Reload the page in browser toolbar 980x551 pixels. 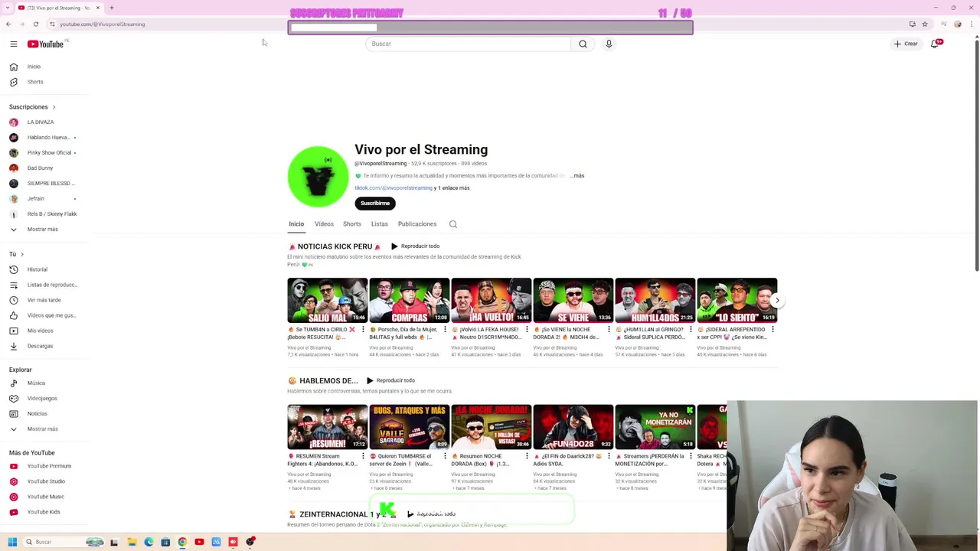coord(35,24)
